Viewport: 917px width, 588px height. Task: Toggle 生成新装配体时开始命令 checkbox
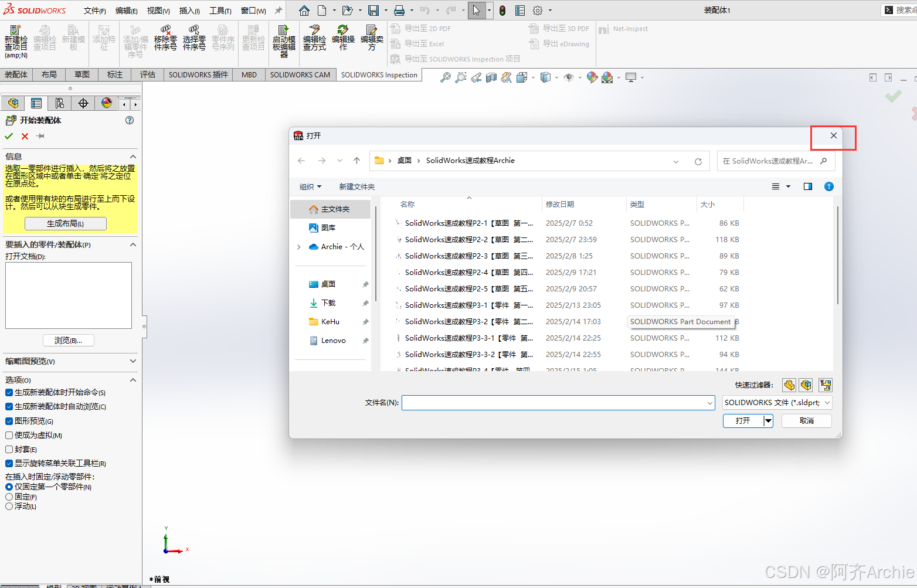click(9, 392)
